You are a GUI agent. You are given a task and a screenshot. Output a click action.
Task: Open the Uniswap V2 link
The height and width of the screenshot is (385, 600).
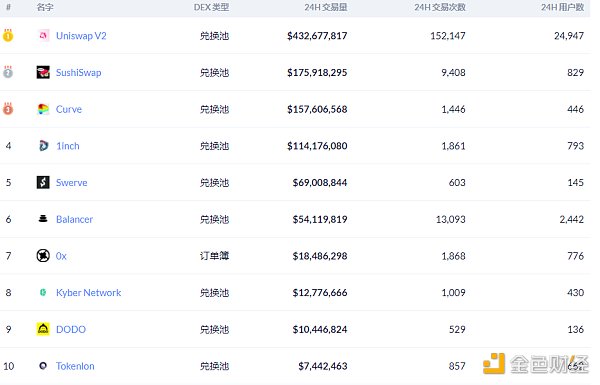tap(81, 36)
